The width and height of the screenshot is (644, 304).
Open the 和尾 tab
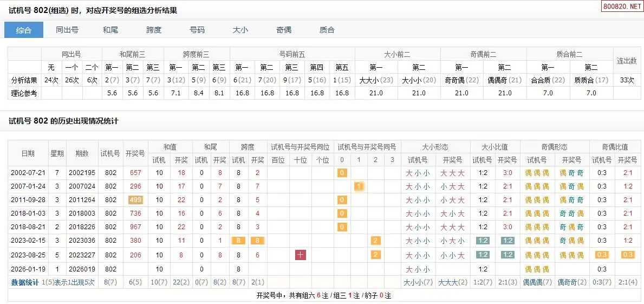click(110, 30)
